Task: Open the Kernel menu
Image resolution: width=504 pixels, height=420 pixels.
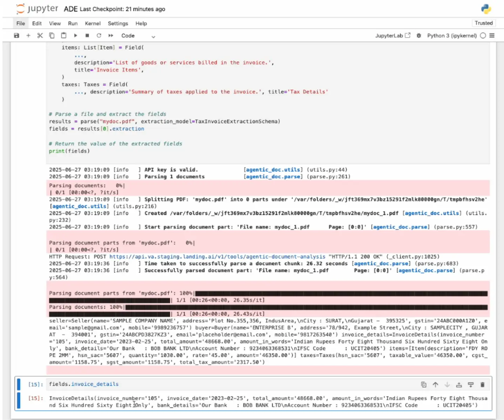Action: [93, 23]
